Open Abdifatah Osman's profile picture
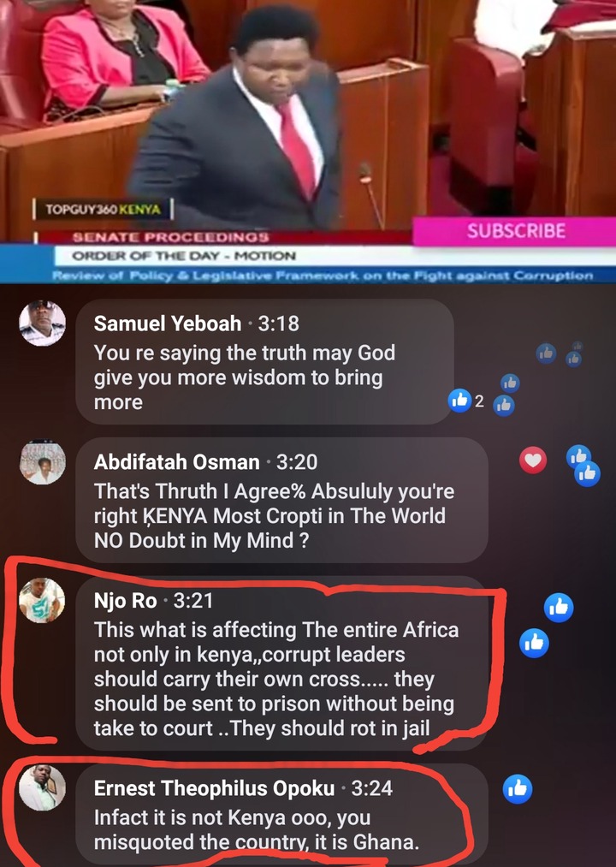 [43, 462]
